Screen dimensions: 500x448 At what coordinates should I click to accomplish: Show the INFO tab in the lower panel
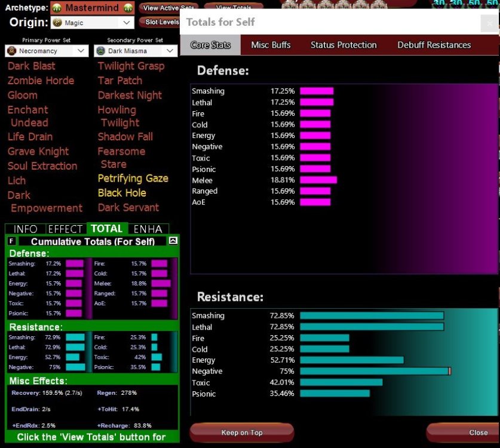(x=25, y=229)
